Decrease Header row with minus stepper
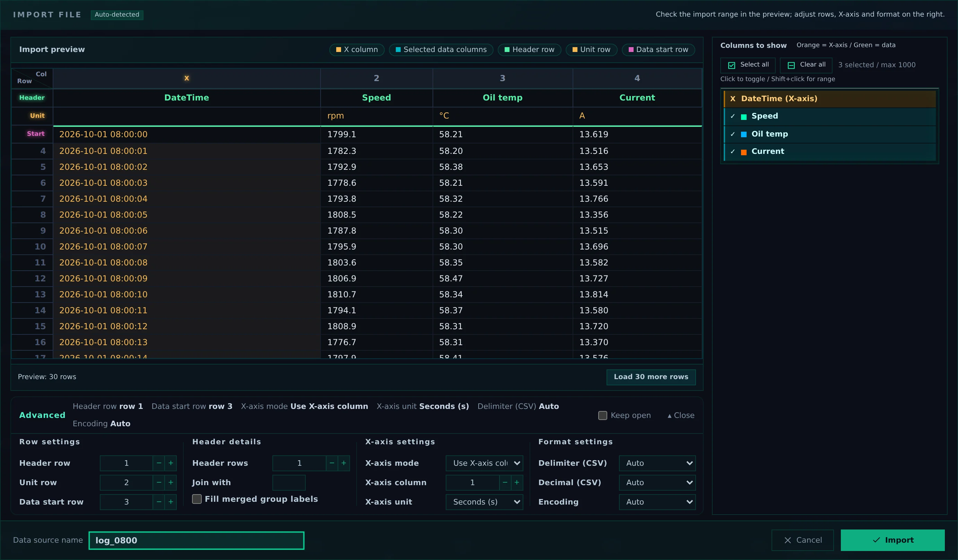 point(159,463)
